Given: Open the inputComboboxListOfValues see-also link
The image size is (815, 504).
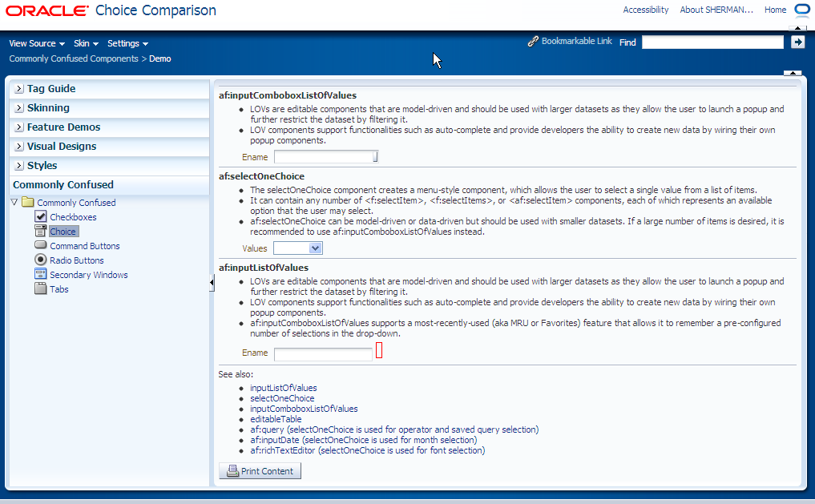Looking at the screenshot, I should tap(304, 409).
